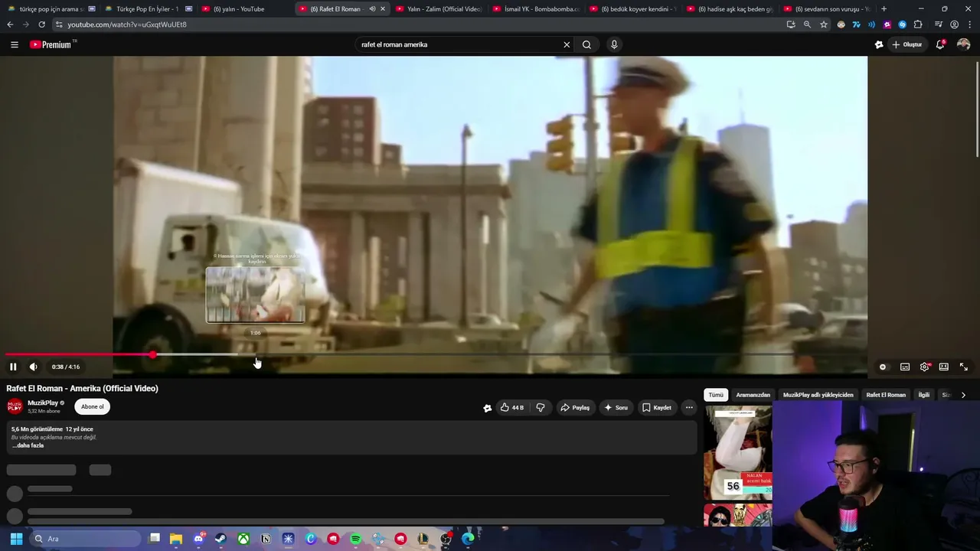Bookmark this page with the star
Screen dimensions: 980x551
pyautogui.click(x=824, y=24)
